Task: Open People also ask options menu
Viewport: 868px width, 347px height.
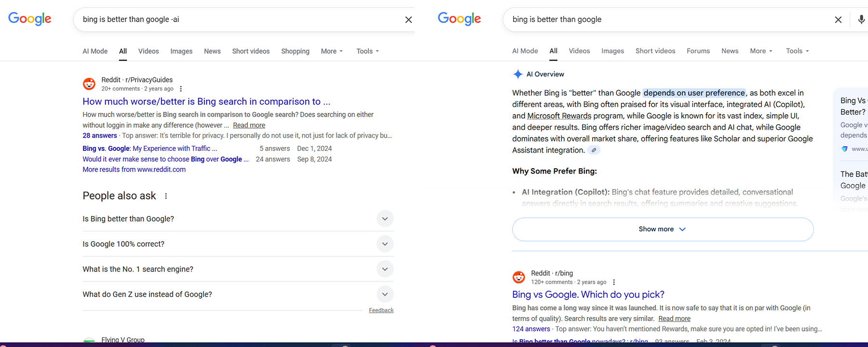Action: pos(166,196)
